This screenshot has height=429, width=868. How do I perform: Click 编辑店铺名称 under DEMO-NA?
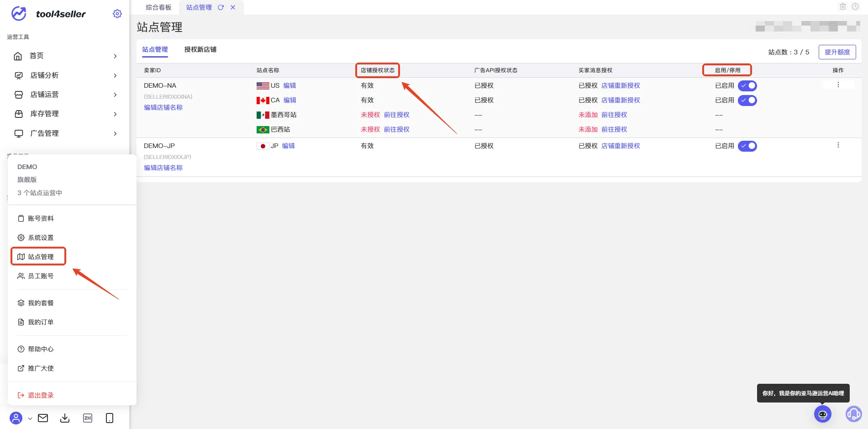(163, 107)
